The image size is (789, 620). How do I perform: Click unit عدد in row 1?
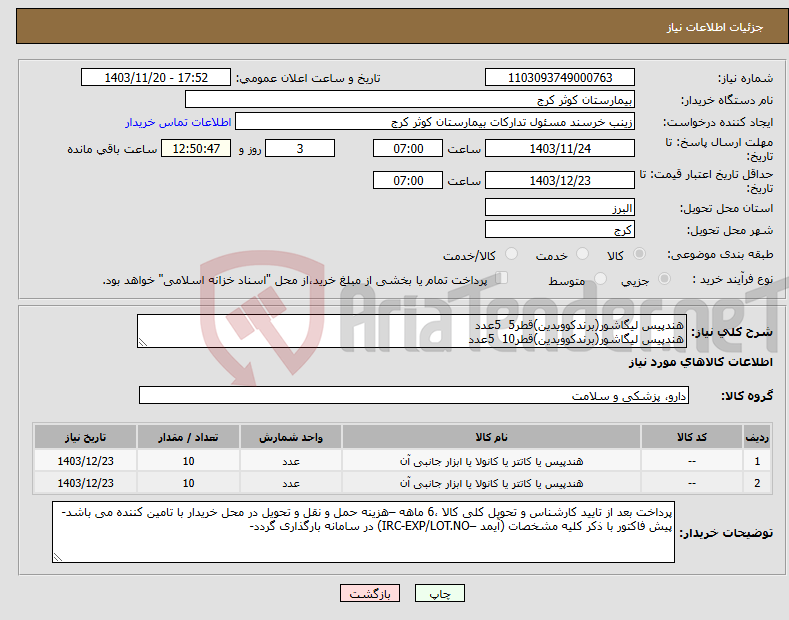pos(291,461)
